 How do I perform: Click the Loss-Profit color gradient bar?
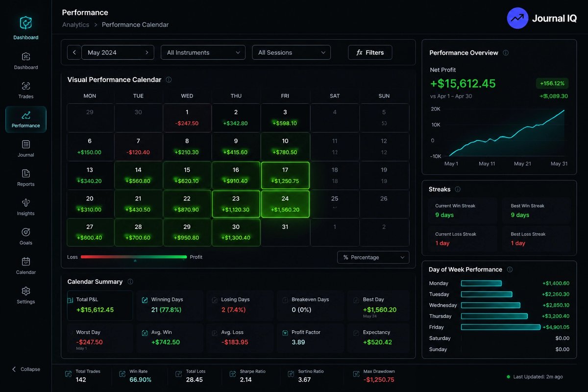click(134, 257)
